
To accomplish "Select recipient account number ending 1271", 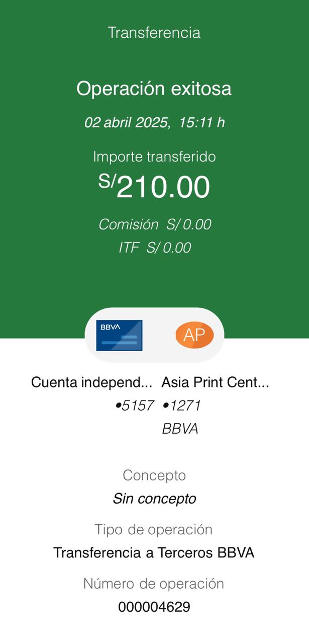I will click(181, 406).
